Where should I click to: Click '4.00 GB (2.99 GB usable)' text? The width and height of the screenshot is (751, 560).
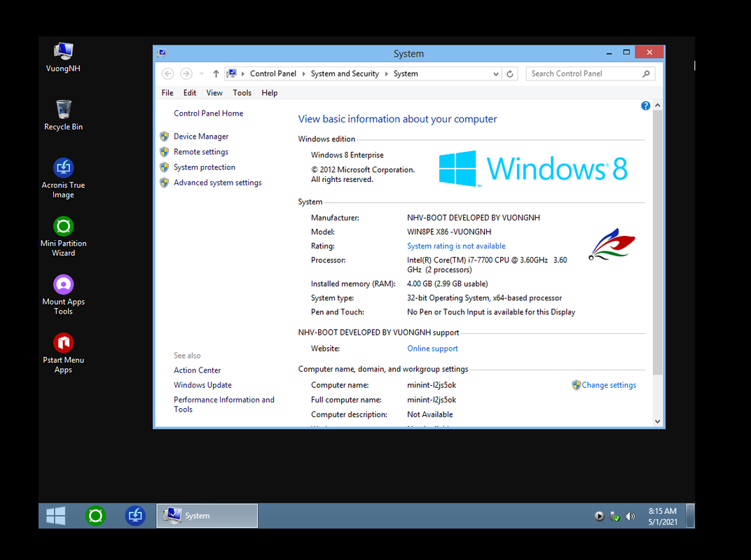pyautogui.click(x=448, y=283)
